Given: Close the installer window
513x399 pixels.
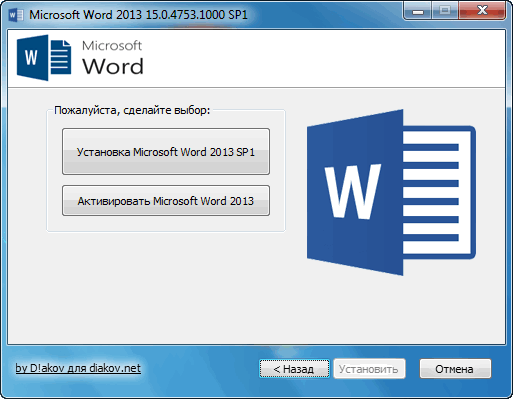Looking at the screenshot, I should click(482, 11).
